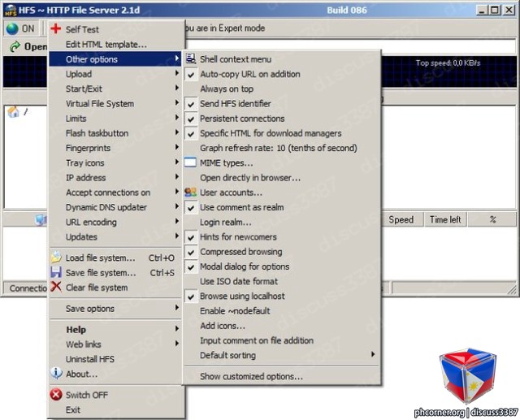Viewport: 520px width, 420px height.
Task: Toggle Use comment as realm
Action: click(282, 207)
